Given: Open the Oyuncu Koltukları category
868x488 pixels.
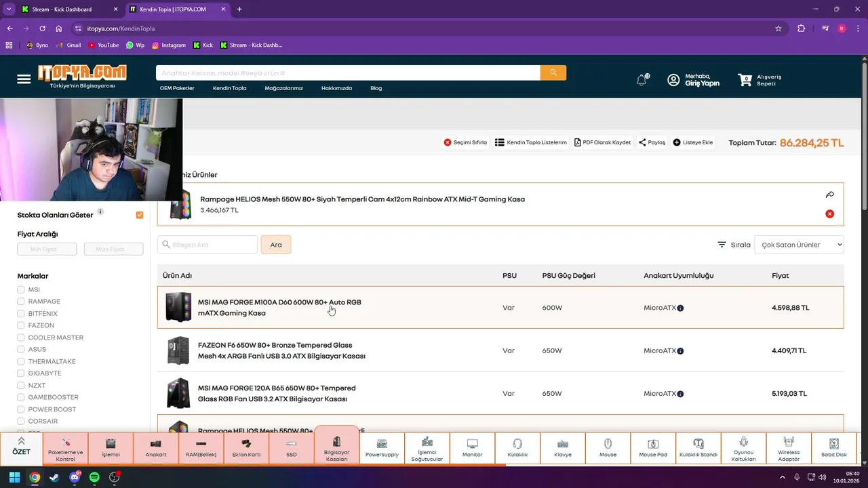Looking at the screenshot, I should click(x=743, y=449).
